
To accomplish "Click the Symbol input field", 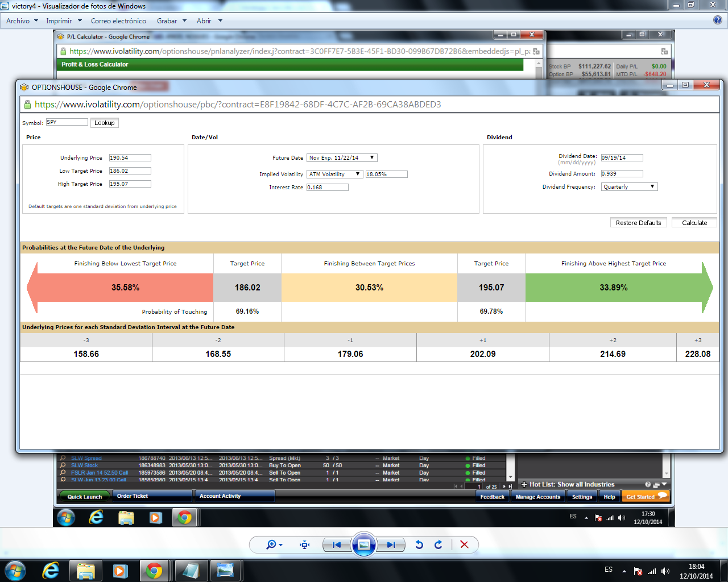I will pyautogui.click(x=67, y=122).
